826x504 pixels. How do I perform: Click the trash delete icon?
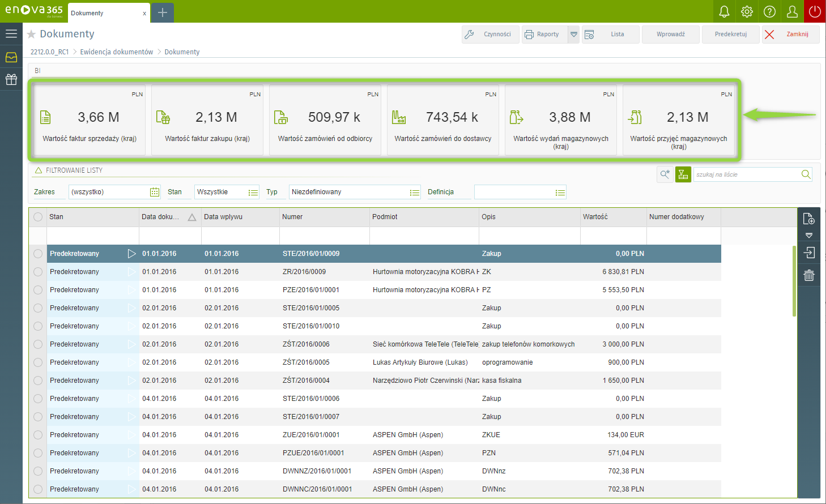tap(808, 275)
